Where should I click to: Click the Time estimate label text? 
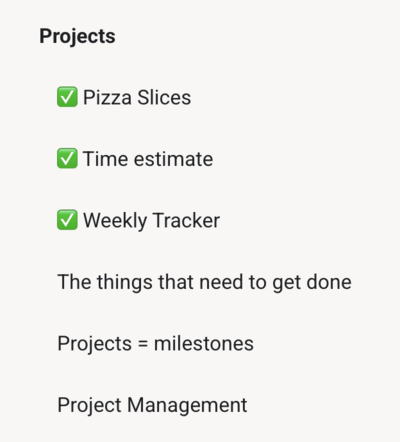(x=148, y=159)
